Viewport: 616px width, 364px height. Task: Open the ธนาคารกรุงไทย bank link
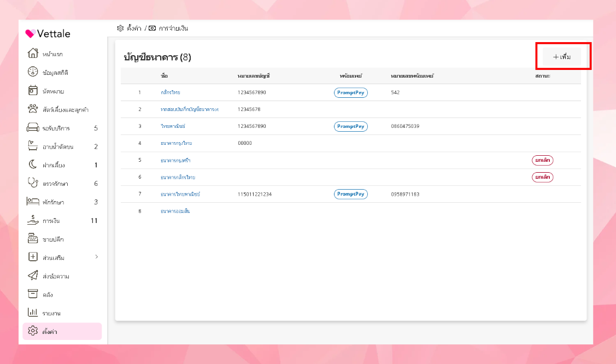click(177, 143)
